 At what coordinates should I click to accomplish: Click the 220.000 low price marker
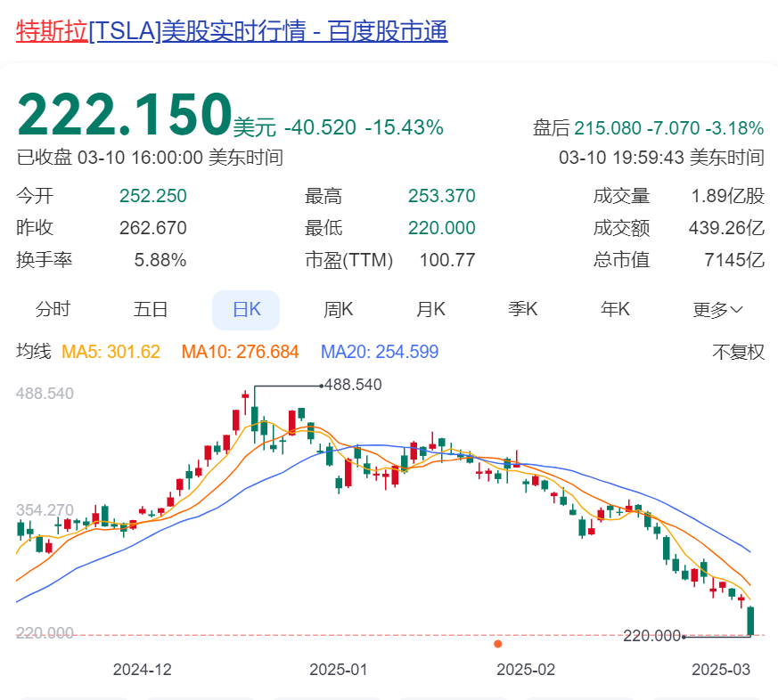tap(651, 636)
